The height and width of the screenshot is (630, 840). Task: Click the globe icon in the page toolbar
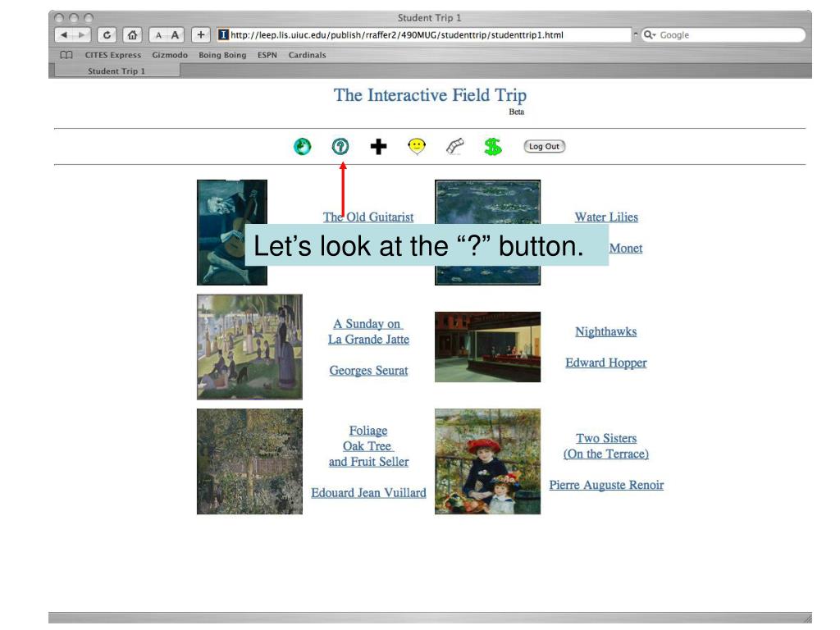click(302, 146)
